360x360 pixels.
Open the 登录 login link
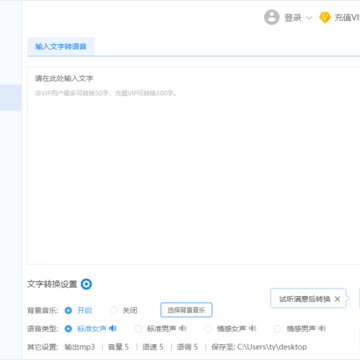click(x=293, y=18)
